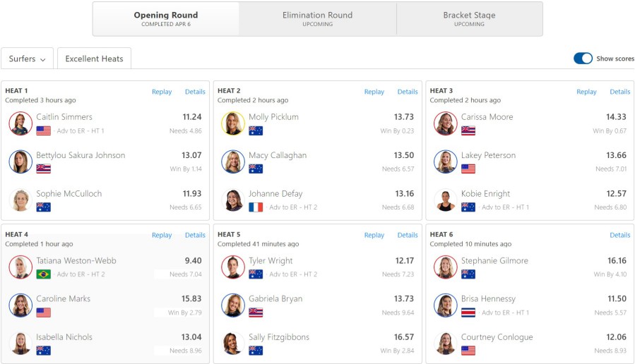
Task: Click Carissa Moore's profile photo
Action: coord(445,123)
